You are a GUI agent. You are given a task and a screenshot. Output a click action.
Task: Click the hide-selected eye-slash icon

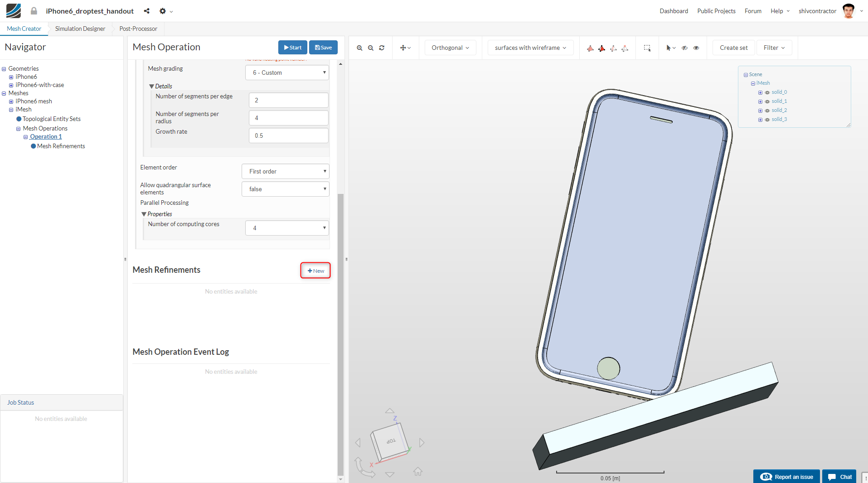(x=684, y=48)
